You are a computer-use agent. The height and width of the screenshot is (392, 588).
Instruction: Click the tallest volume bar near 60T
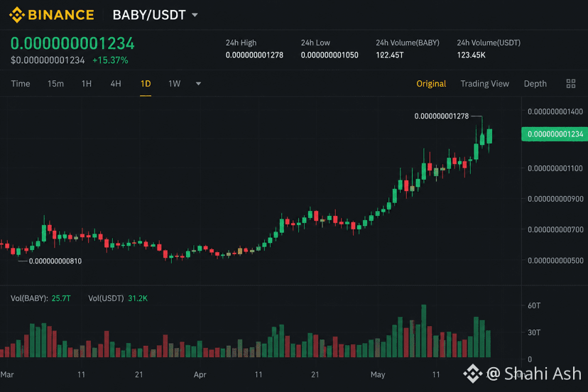[424, 331]
